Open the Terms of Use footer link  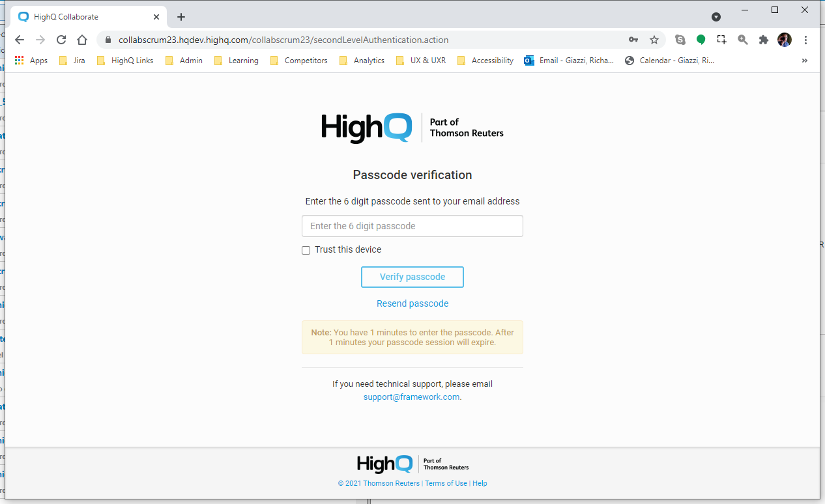(446, 483)
